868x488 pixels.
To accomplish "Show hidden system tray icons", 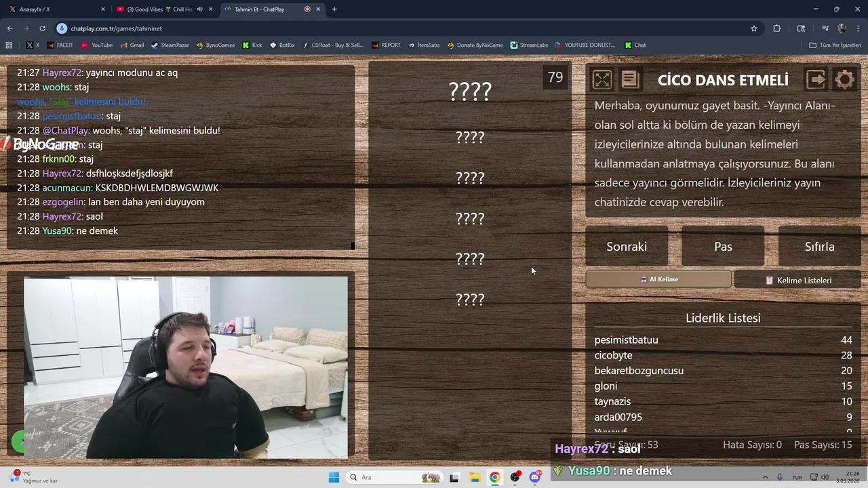I will coord(765,478).
